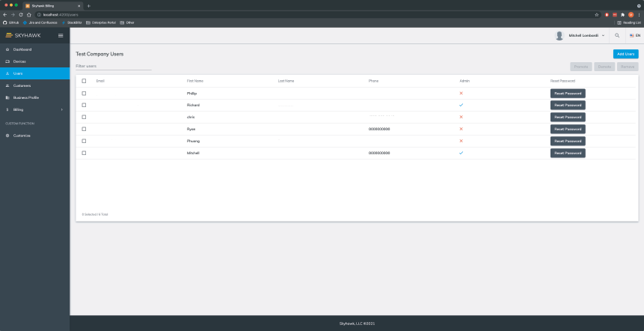Open Business Profile in the sidebar

(35, 98)
